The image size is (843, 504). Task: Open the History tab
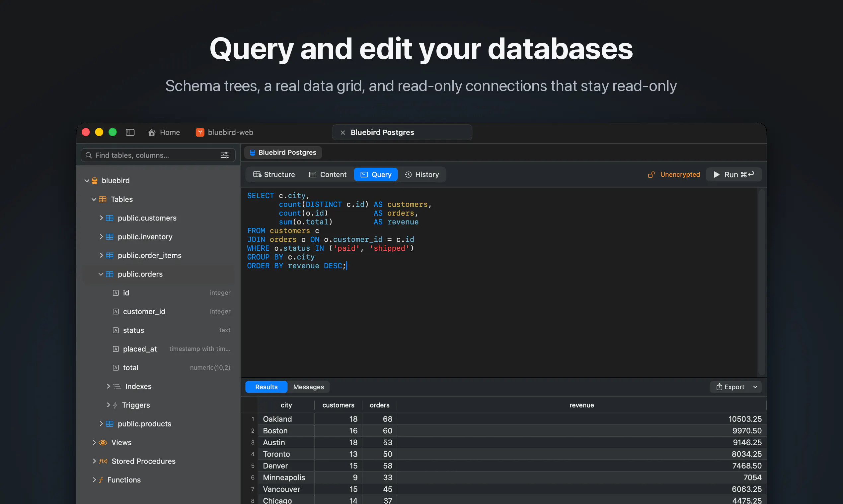click(421, 174)
